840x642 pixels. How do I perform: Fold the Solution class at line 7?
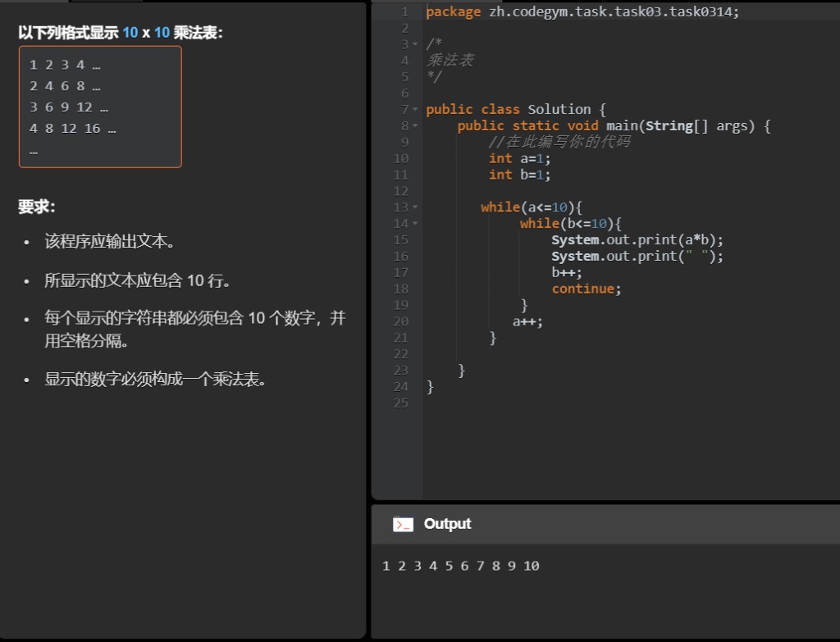414,109
